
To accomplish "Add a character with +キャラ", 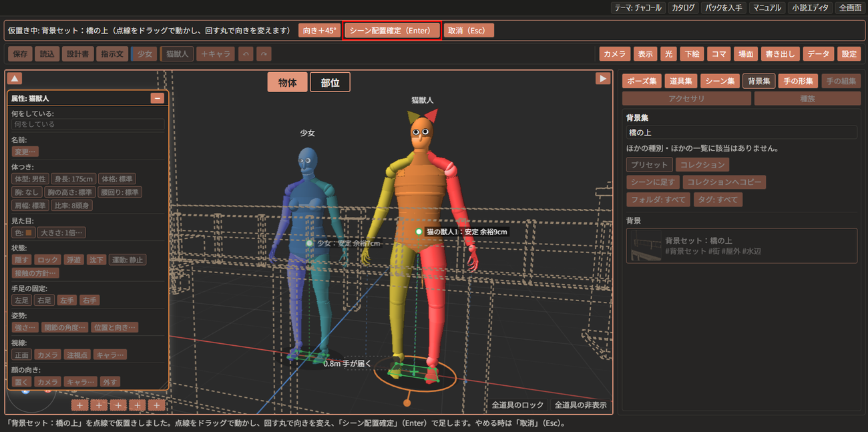I will click(x=216, y=54).
